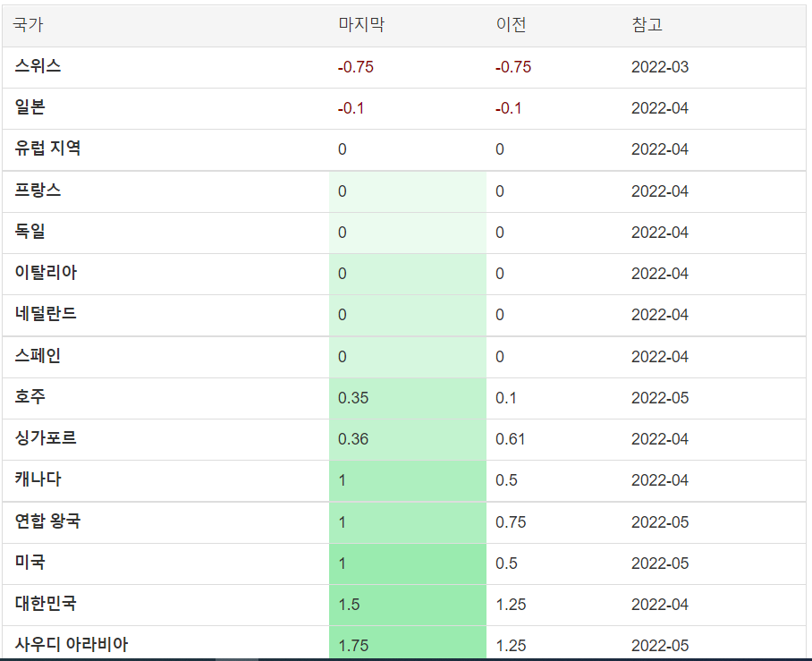Select 연합 왕국 previous value 0.75

point(511,522)
